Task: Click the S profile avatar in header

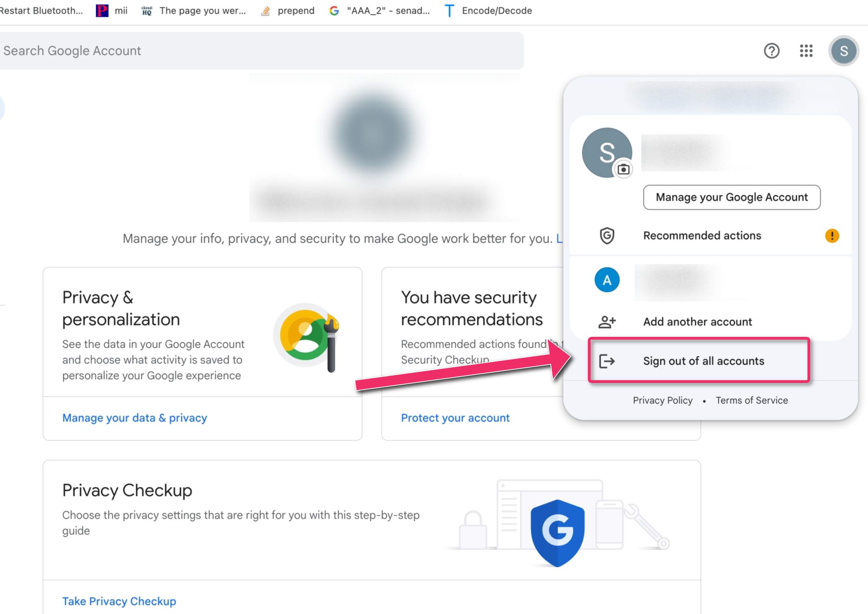Action: point(844,51)
